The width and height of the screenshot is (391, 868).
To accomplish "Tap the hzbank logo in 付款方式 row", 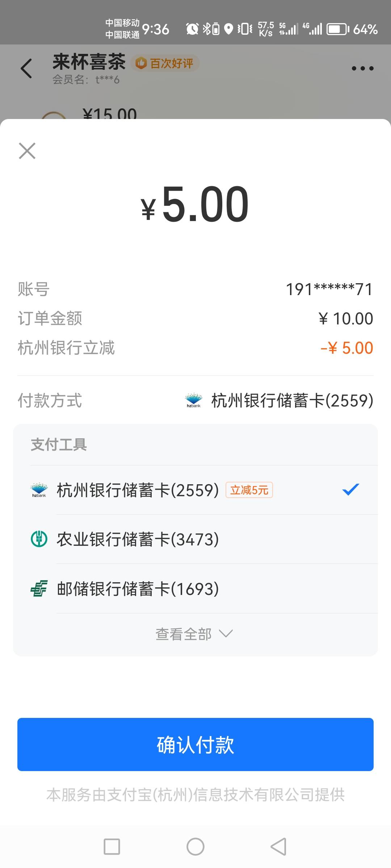I will [x=194, y=400].
